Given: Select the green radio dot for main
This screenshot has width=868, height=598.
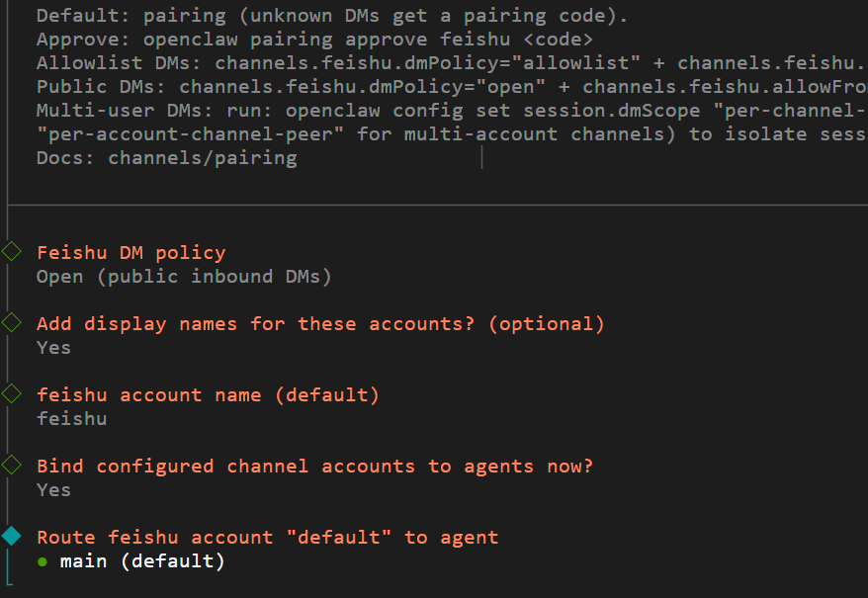Looking at the screenshot, I should pos(43,561).
